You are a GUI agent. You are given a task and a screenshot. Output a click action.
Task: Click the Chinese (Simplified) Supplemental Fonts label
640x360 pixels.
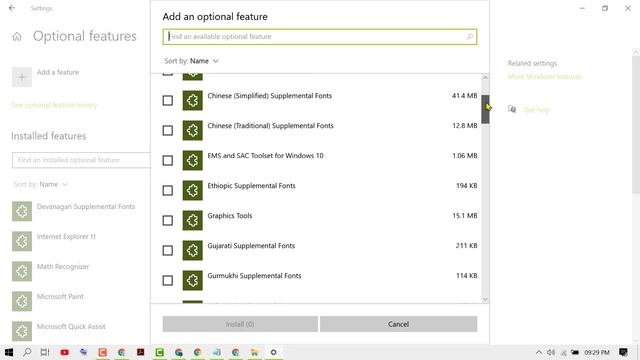pos(269,96)
